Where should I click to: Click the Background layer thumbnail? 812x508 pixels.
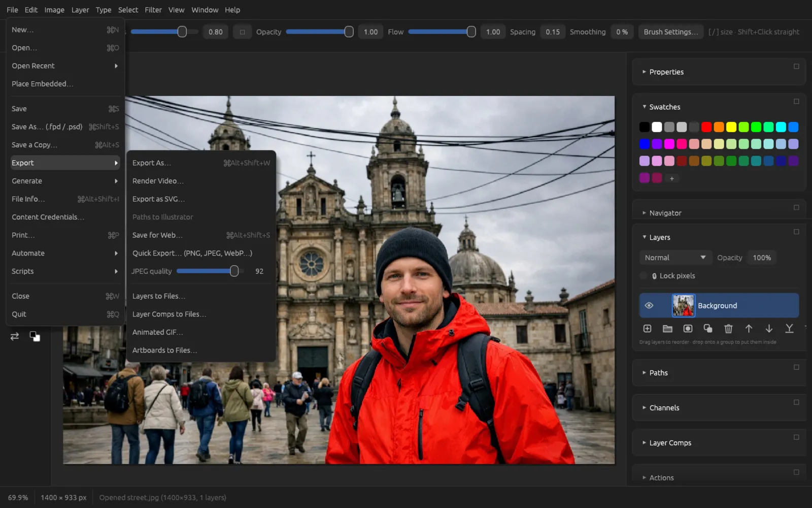[683, 305]
